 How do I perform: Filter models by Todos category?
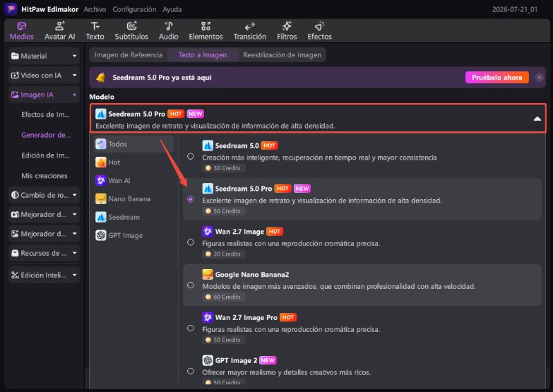coord(133,144)
